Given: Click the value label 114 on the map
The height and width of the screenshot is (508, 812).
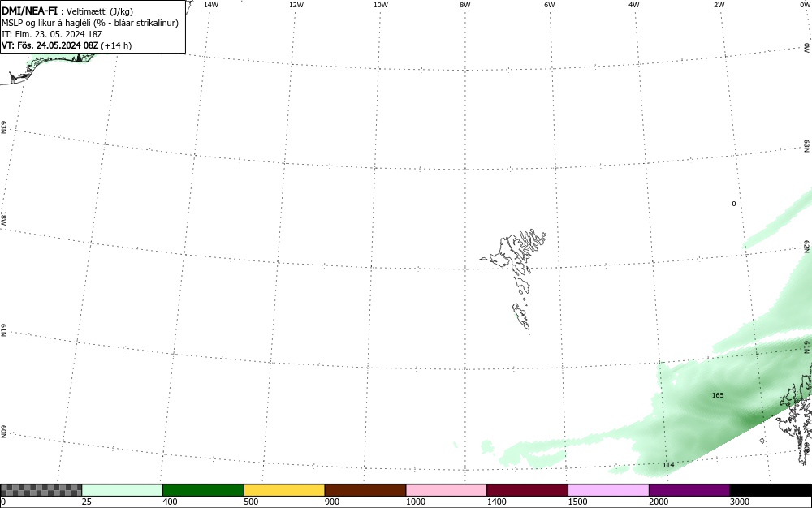Looking at the screenshot, I should 668,465.
